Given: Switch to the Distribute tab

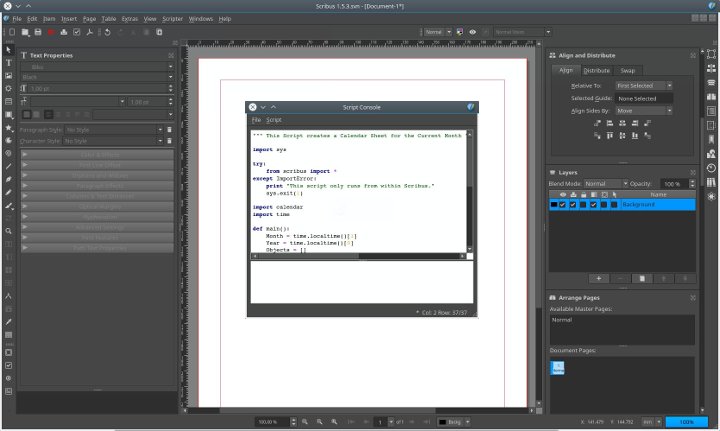Looking at the screenshot, I should tap(597, 71).
